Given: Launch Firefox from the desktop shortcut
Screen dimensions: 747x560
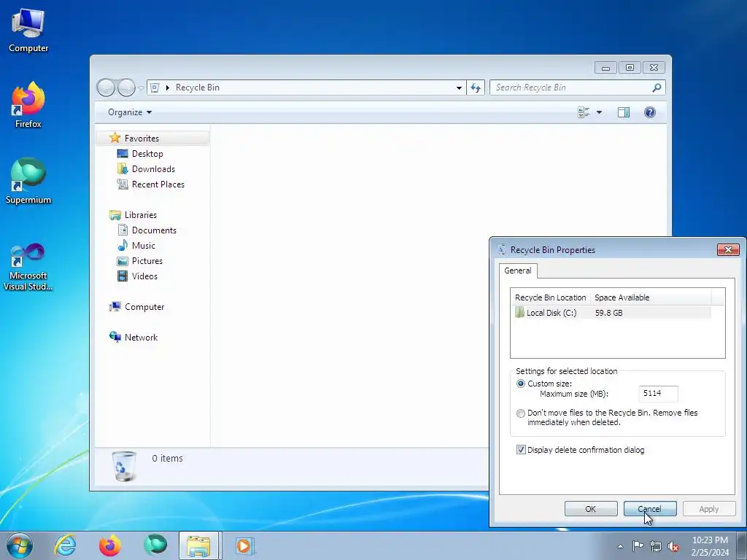Looking at the screenshot, I should [x=28, y=105].
